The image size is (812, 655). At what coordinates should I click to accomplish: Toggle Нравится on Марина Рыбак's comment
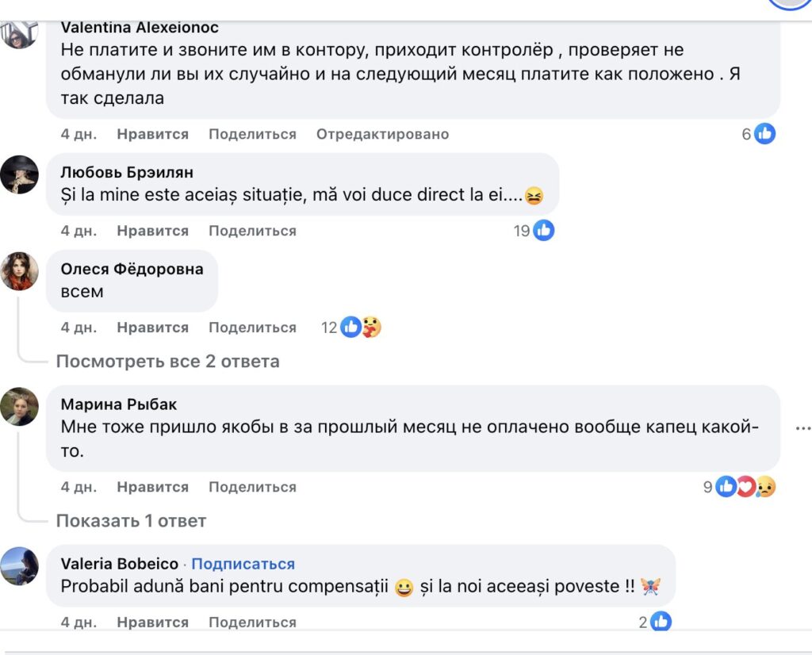(152, 487)
